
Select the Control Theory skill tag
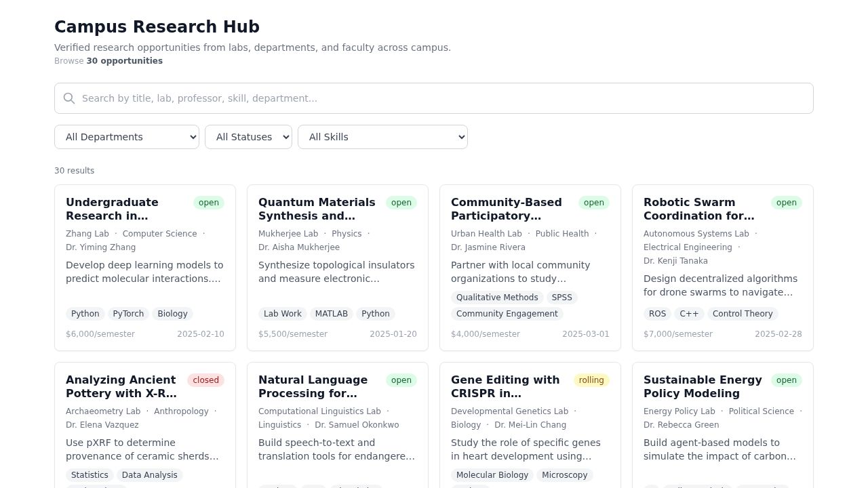pyautogui.click(x=743, y=314)
